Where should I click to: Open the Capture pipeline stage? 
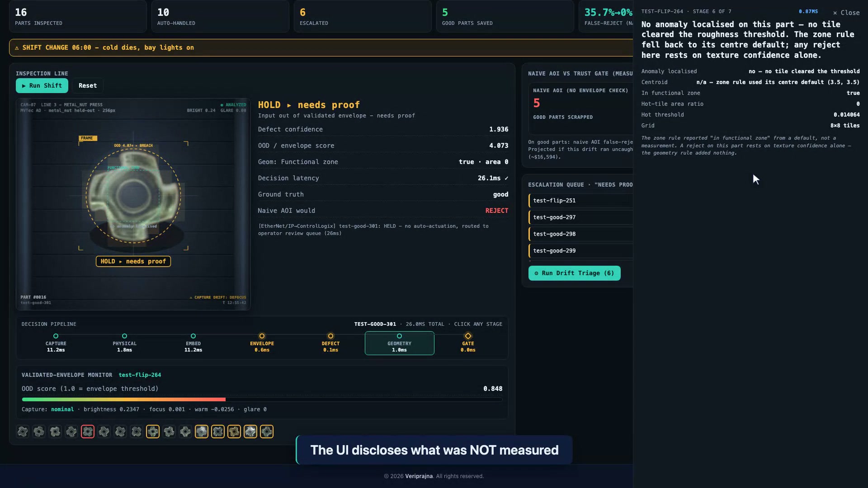pyautogui.click(x=56, y=343)
